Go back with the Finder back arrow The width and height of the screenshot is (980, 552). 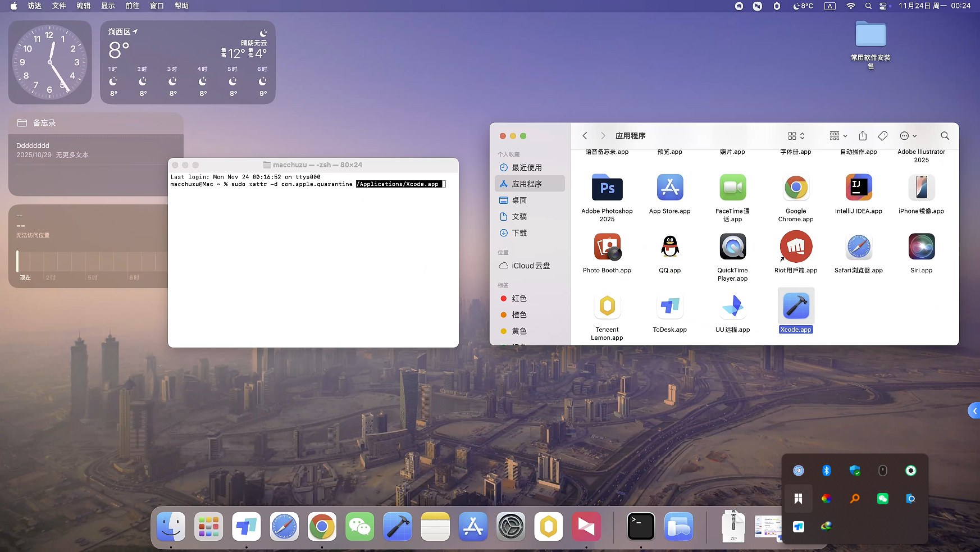pyautogui.click(x=585, y=136)
